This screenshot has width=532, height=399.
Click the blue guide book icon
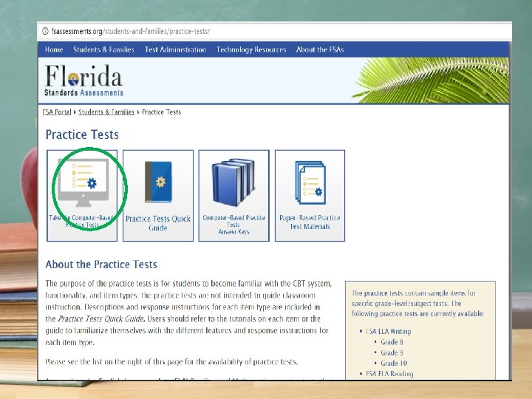tap(158, 182)
